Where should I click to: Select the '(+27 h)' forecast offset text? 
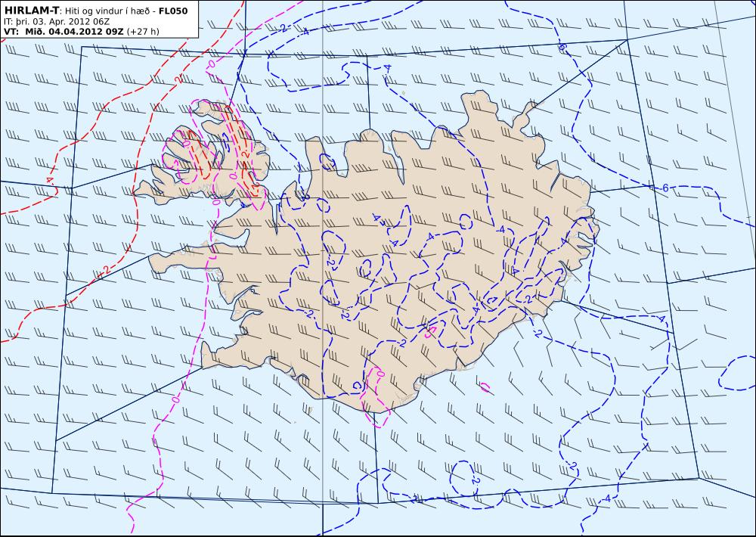coord(144,32)
